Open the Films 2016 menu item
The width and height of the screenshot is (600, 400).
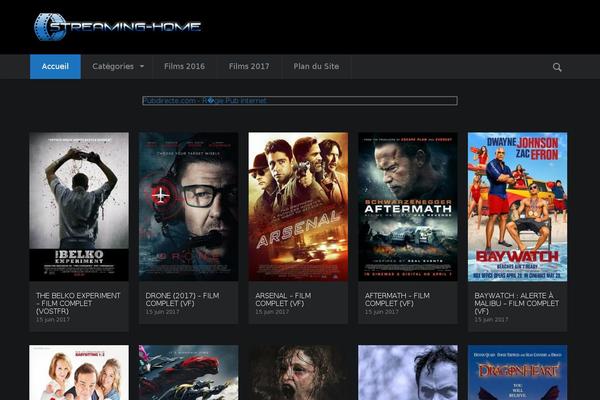[x=184, y=67]
